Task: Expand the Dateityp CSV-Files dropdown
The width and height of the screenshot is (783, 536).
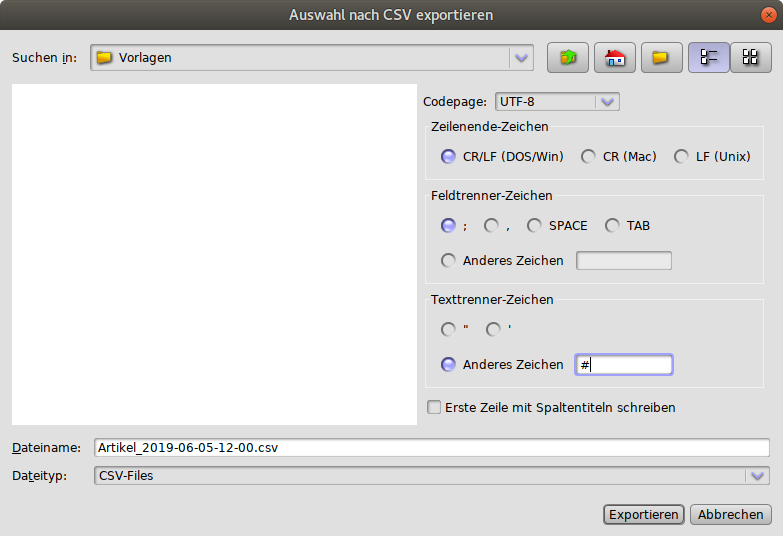Action: click(757, 476)
